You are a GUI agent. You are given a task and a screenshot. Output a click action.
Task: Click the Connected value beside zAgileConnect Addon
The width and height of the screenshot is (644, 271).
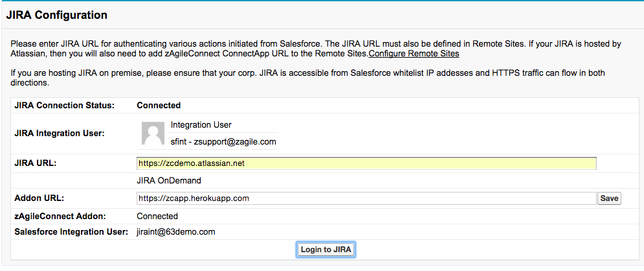[157, 217]
